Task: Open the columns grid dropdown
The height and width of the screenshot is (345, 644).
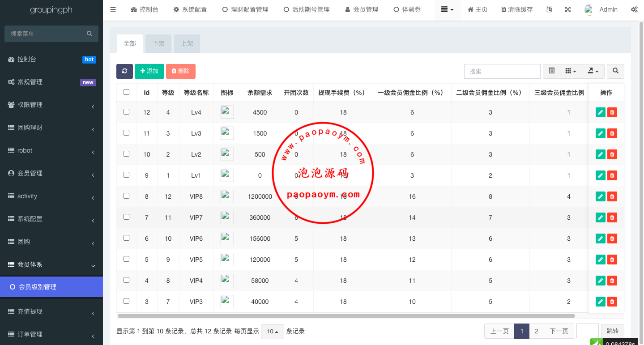Action: click(571, 71)
